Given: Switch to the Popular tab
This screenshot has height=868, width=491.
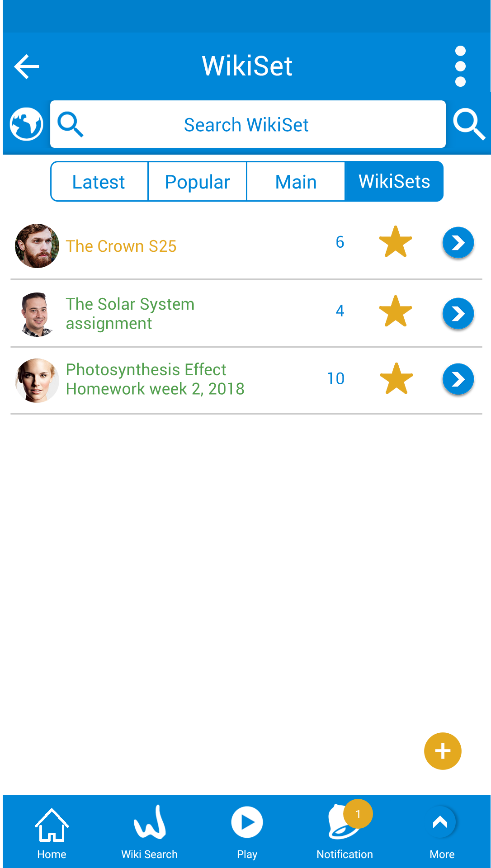Looking at the screenshot, I should tap(198, 182).
